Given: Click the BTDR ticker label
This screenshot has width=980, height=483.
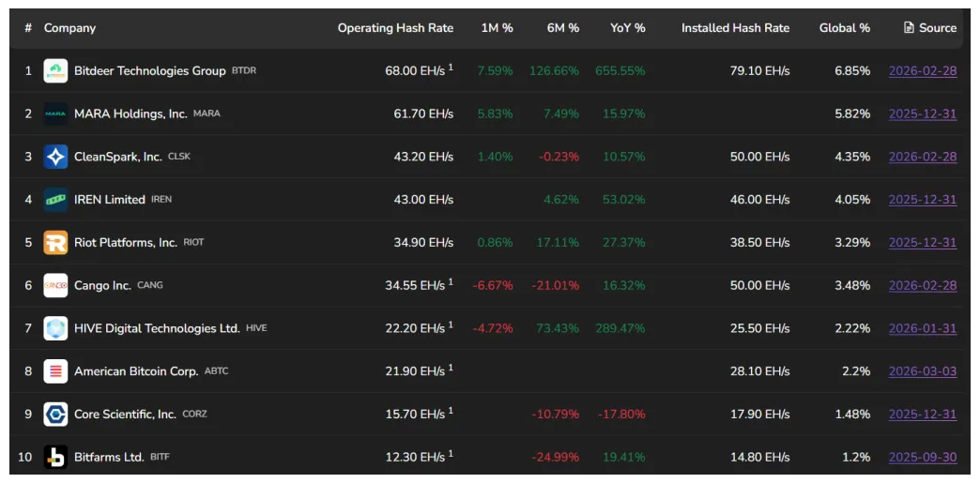Looking at the screenshot, I should [244, 70].
